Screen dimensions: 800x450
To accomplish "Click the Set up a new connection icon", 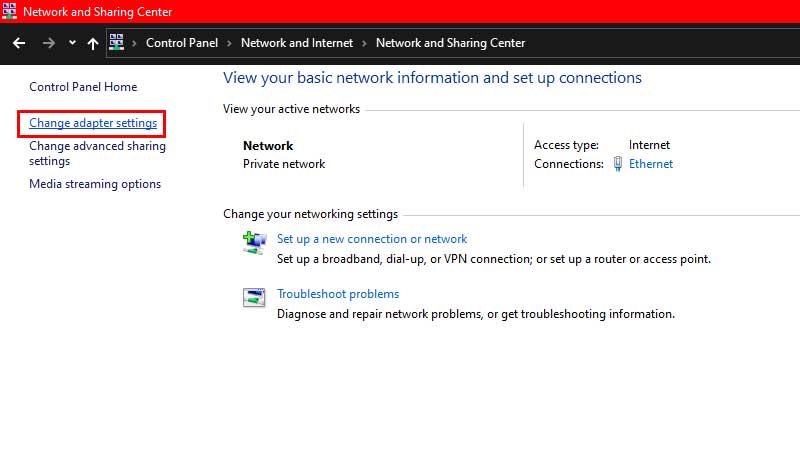I will tap(254, 242).
